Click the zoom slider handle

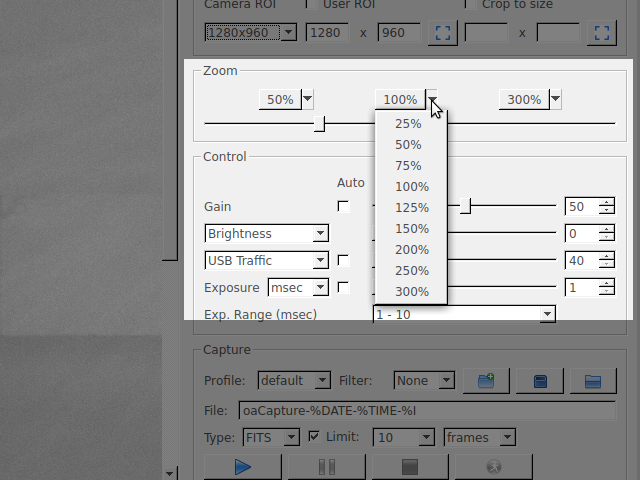(x=319, y=124)
